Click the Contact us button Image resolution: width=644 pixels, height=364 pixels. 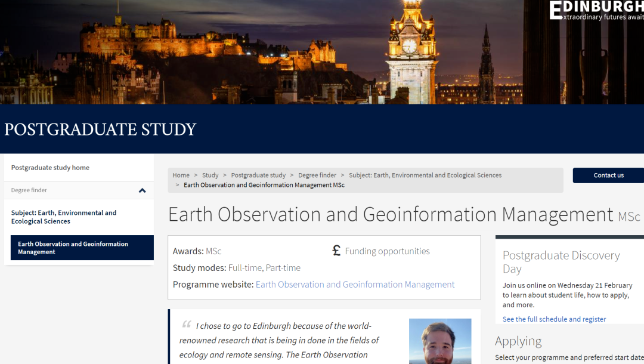[x=608, y=175]
